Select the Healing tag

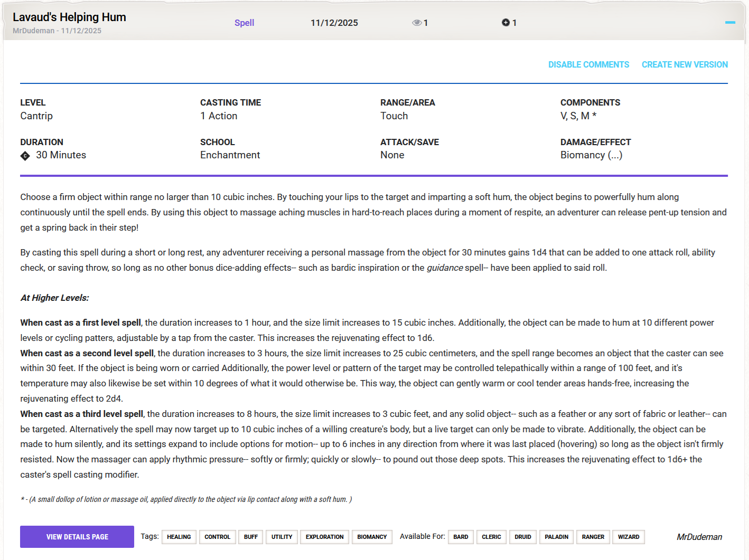[x=179, y=537]
